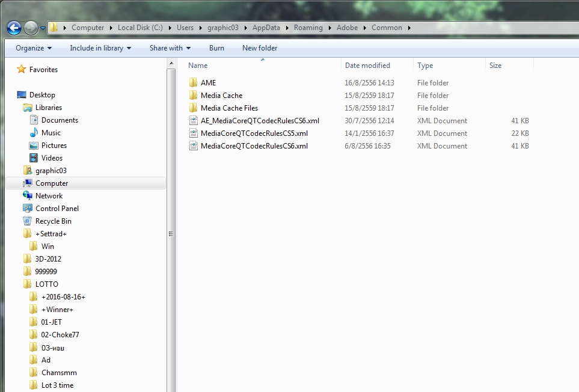The width and height of the screenshot is (579, 392).
Task: Click the Desktop icon in navigation pane
Action: (22, 95)
